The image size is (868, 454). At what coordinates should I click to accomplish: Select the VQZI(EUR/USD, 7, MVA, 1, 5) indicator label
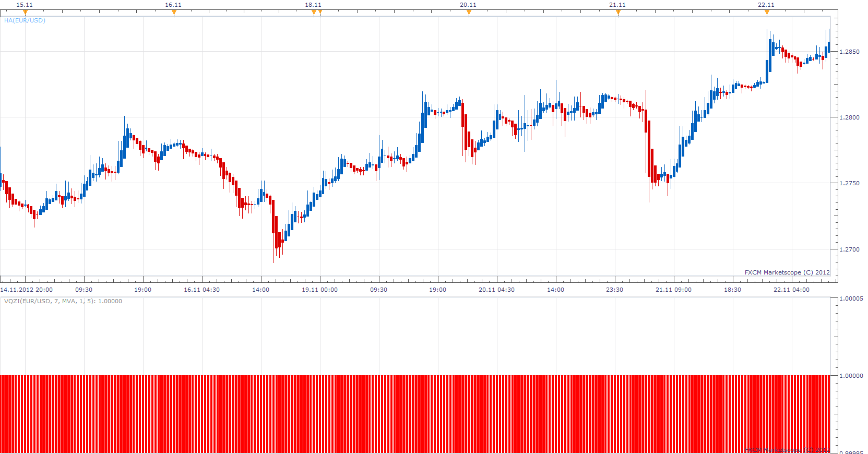[63, 301]
